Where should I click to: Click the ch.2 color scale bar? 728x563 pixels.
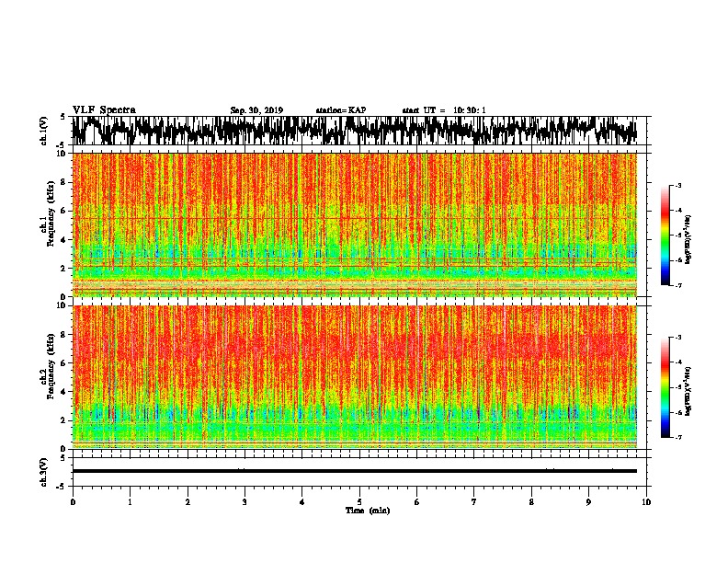(x=665, y=387)
